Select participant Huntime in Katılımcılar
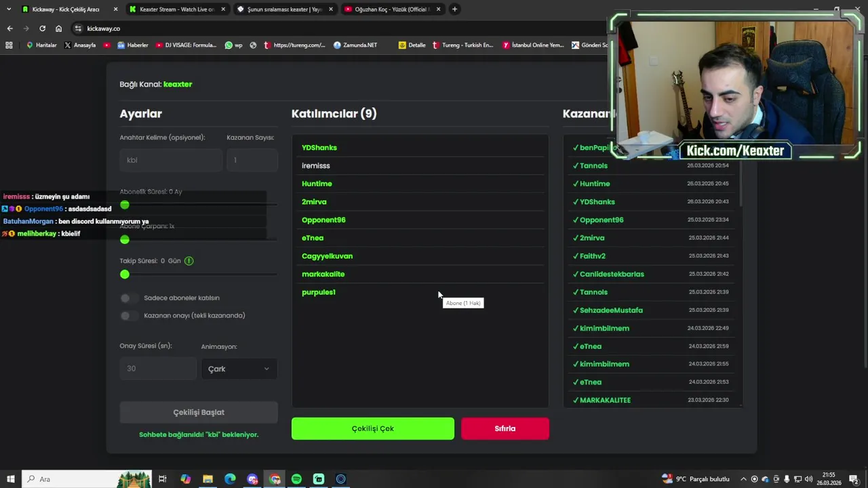868x488 pixels. 317,184
